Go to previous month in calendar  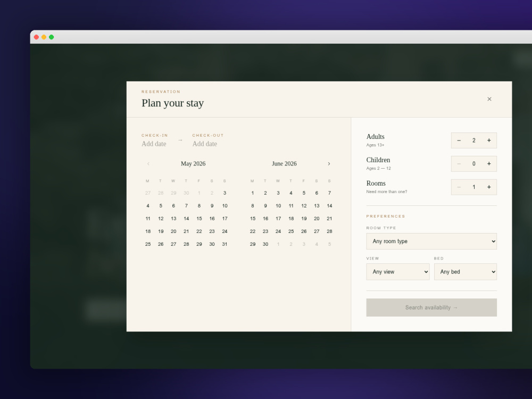[x=148, y=163]
